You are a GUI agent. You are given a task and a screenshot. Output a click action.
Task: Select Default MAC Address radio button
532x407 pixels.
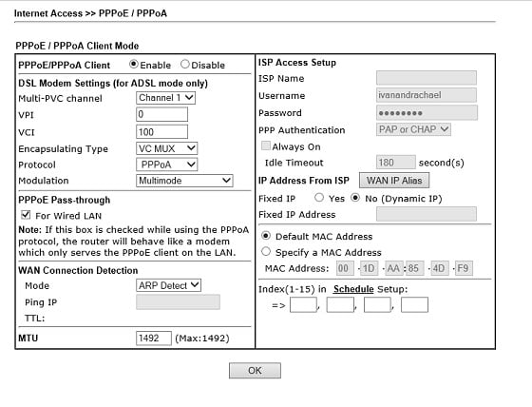click(x=266, y=236)
